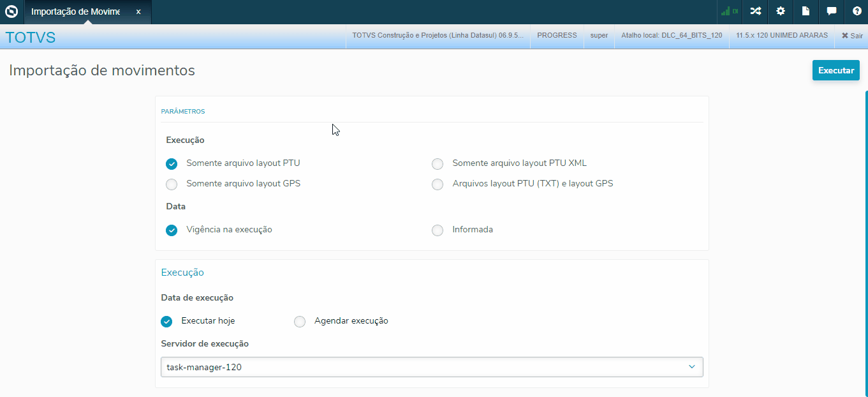Click the TOTVS brand title text
The image size is (868, 397).
(x=31, y=37)
